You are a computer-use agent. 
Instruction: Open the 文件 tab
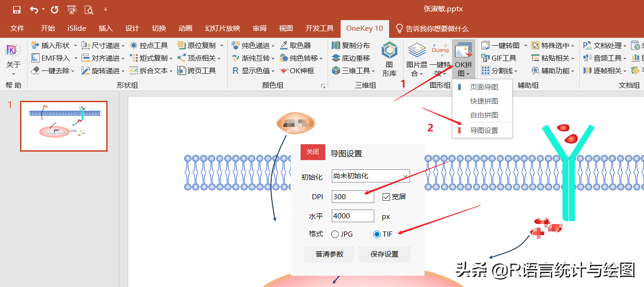coord(17,28)
